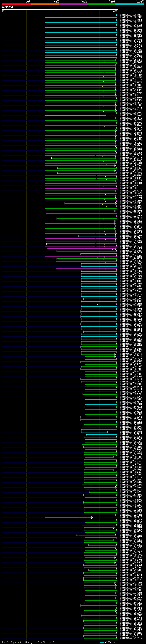The height and width of the screenshot is (644, 146).
Task: Open hit UniRef100_Q8LAN3
Action: click(x=131, y=17)
